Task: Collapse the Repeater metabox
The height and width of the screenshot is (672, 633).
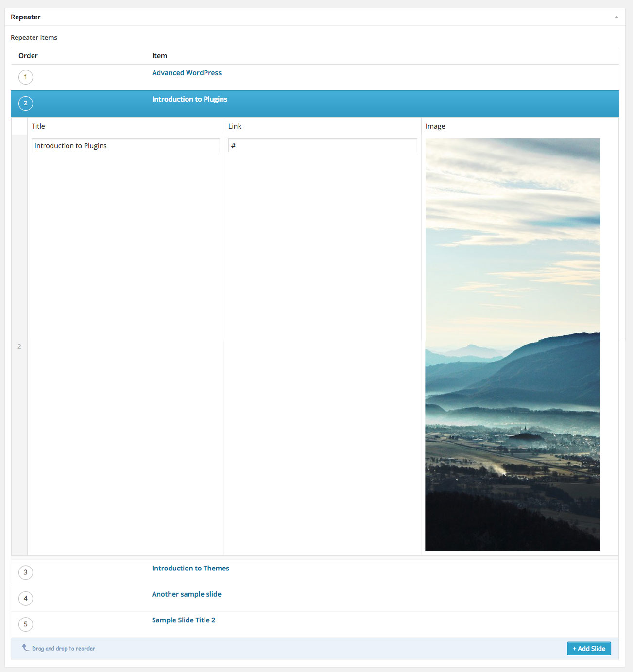Action: tap(616, 17)
